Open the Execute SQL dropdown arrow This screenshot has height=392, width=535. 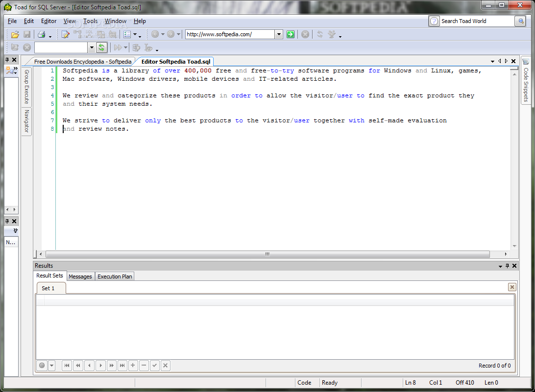(x=125, y=47)
